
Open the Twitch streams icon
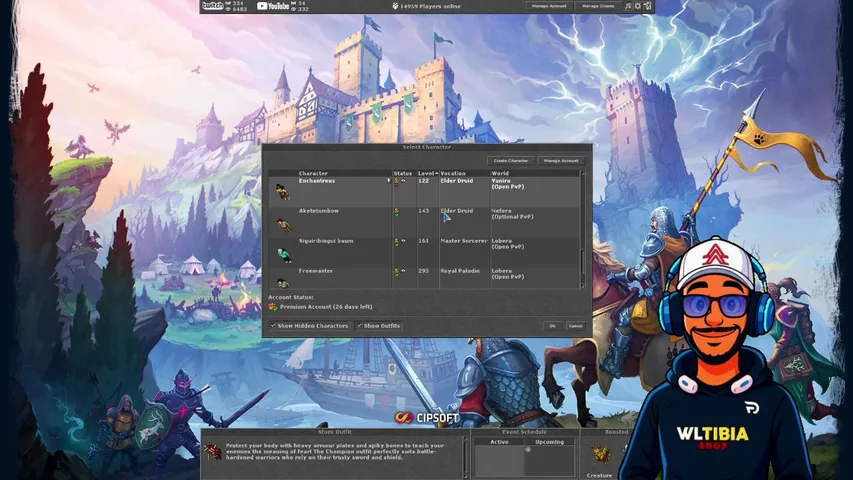(x=213, y=6)
